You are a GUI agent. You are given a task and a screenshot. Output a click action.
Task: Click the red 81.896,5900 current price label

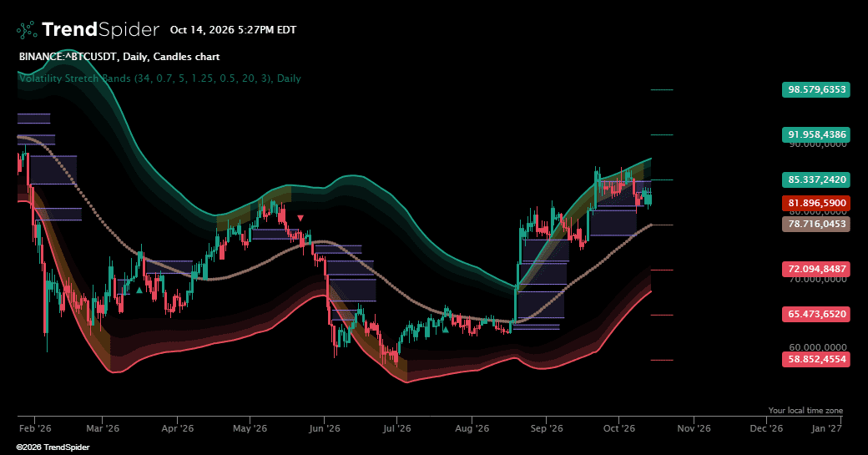click(x=816, y=203)
